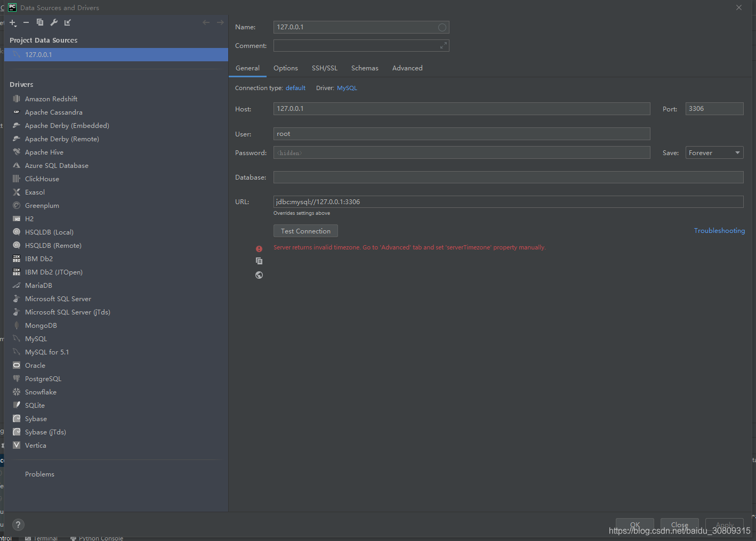Image resolution: width=756 pixels, height=541 pixels.
Task: Click the copy error message icon
Action: pos(259,261)
